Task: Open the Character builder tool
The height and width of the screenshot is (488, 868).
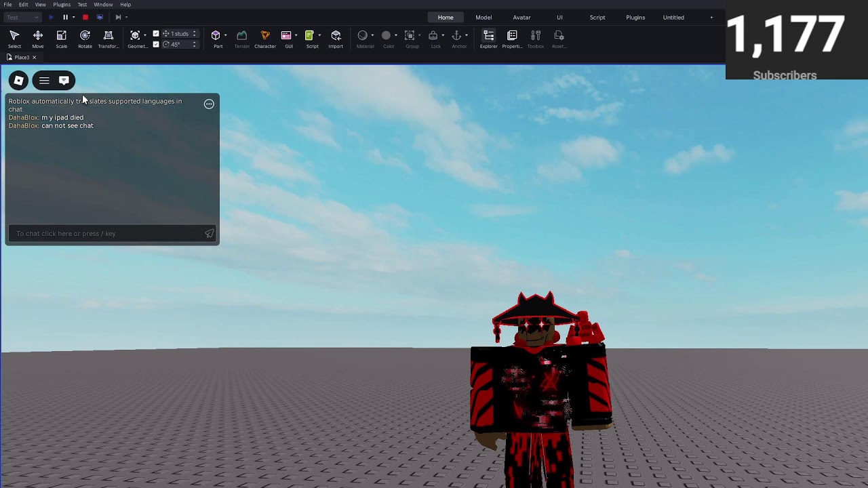Action: click(x=265, y=39)
